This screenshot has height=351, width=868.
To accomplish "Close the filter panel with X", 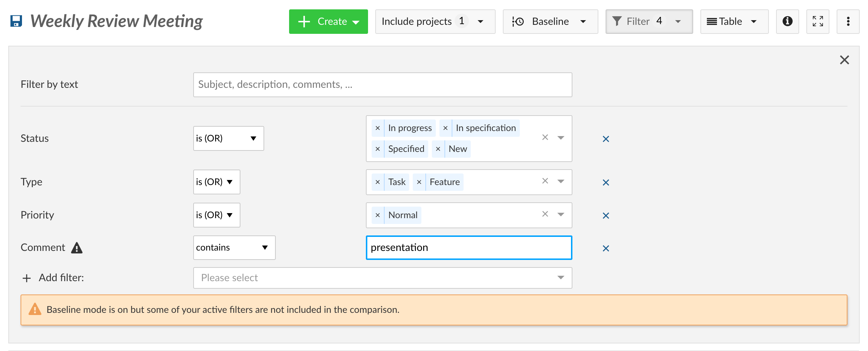I will click(x=844, y=60).
